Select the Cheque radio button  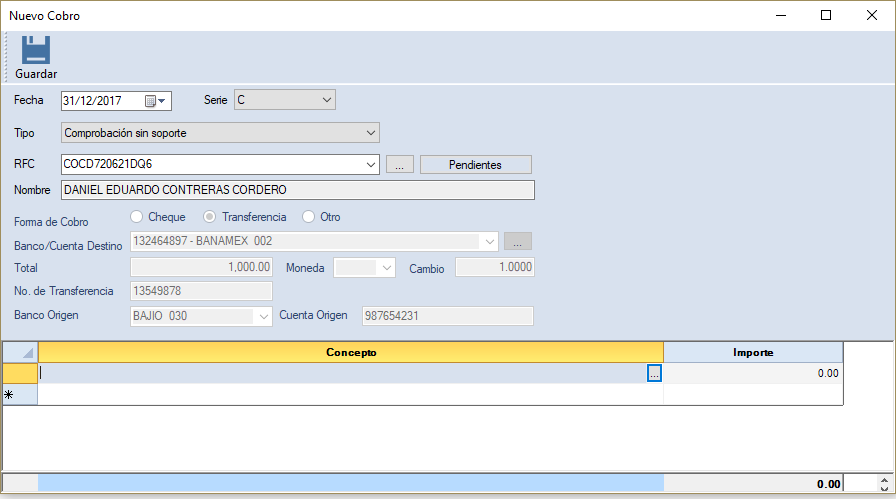[138, 217]
